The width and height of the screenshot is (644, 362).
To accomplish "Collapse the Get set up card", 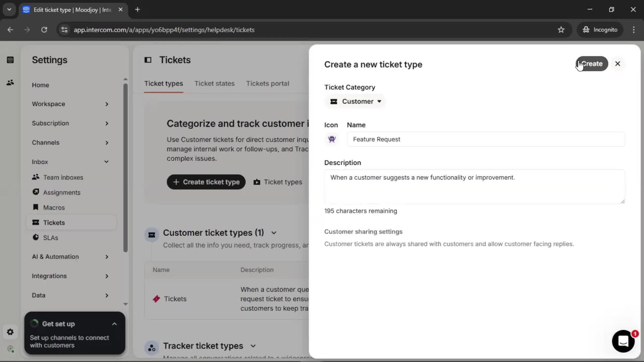I will (x=114, y=324).
